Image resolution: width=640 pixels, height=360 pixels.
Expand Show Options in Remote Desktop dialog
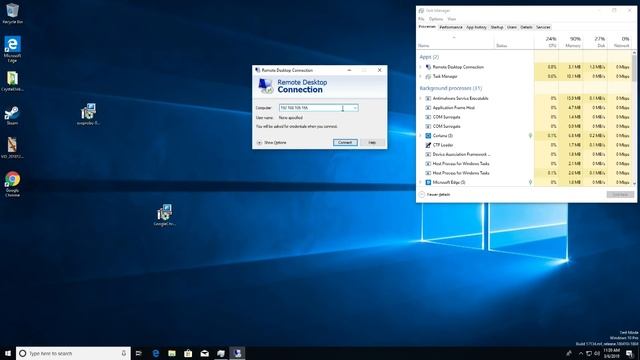pyautogui.click(x=272, y=142)
